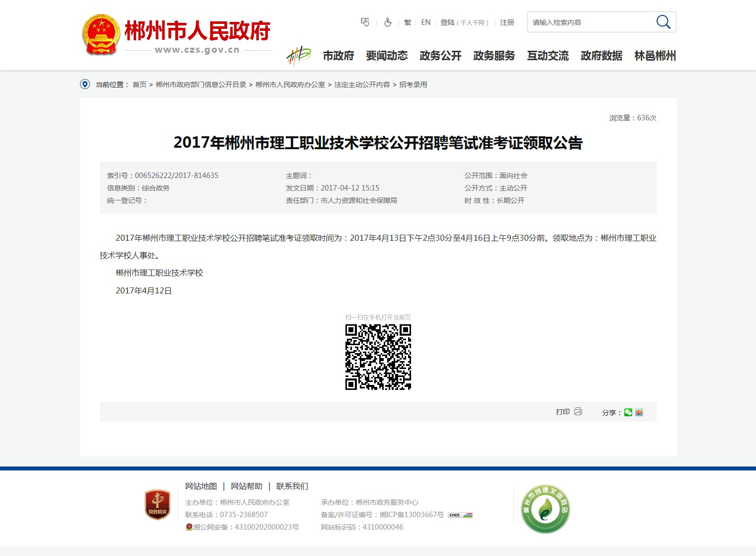Image resolution: width=756 pixels, height=556 pixels.
Task: Click the printer icon
Action: point(578,412)
